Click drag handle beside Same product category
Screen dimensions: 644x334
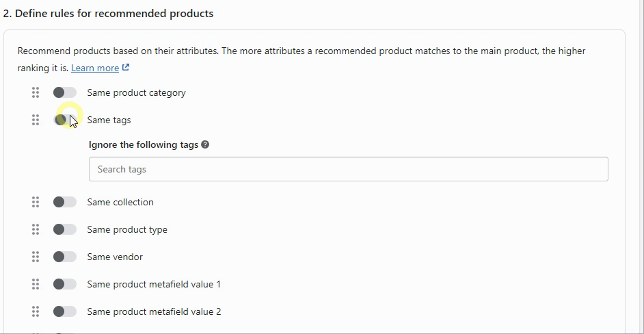tap(36, 92)
